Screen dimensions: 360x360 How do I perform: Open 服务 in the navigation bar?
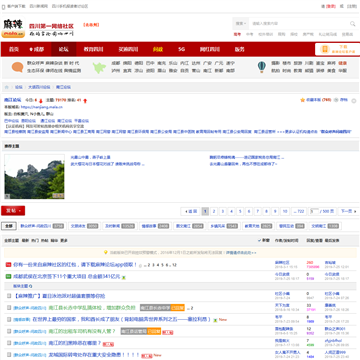point(239,49)
